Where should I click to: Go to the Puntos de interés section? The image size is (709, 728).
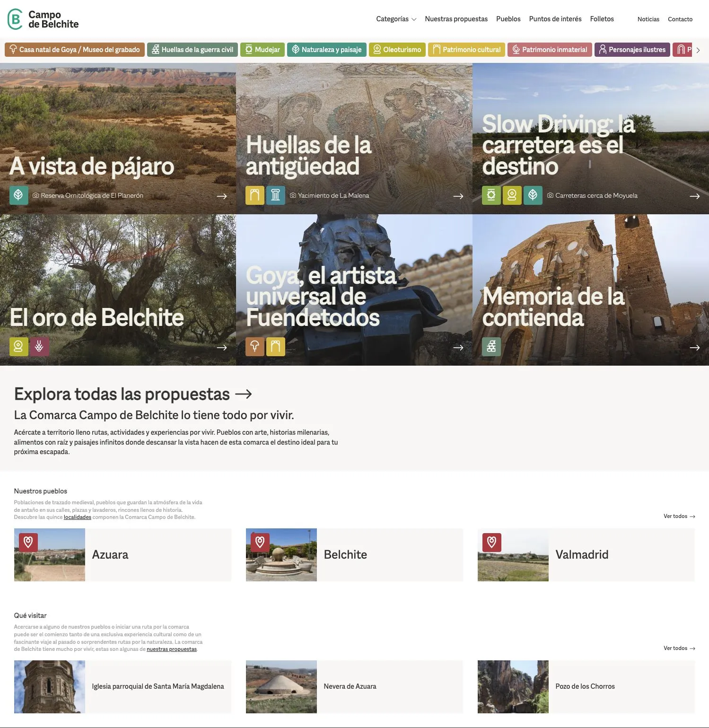pos(555,19)
